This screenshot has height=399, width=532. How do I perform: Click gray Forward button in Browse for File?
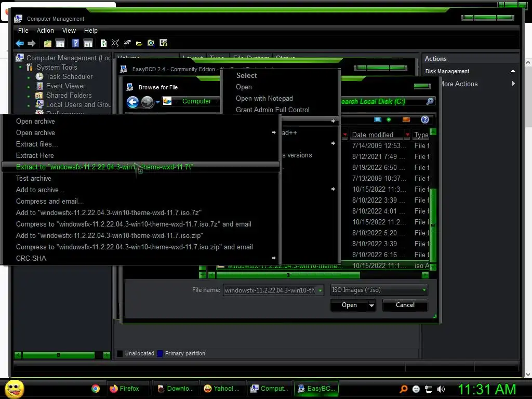click(x=147, y=102)
